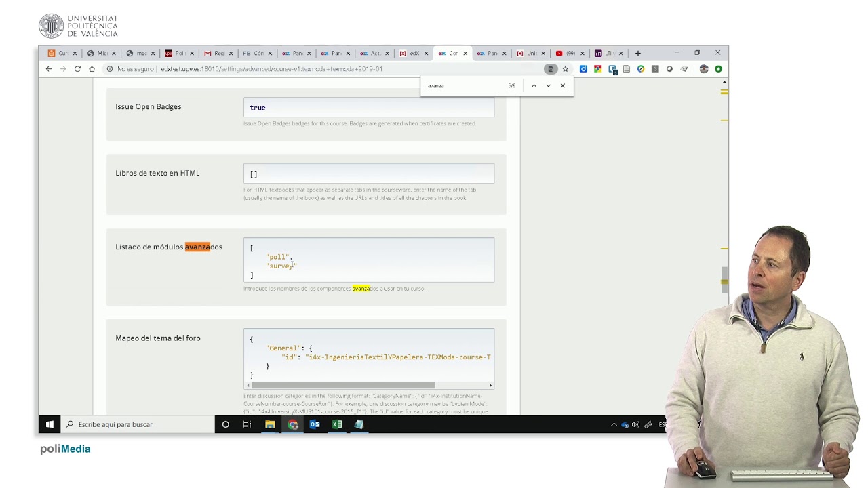Jump to previous find-in-page match
This screenshot has height=488, width=868.
[534, 86]
